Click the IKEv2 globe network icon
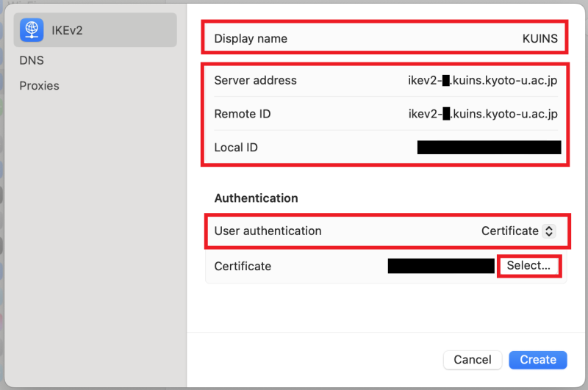Image resolution: width=588 pixels, height=390 pixels. pos(32,30)
